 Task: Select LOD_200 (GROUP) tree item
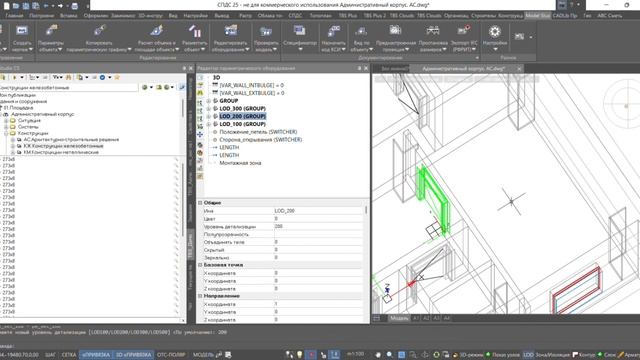tap(242, 116)
